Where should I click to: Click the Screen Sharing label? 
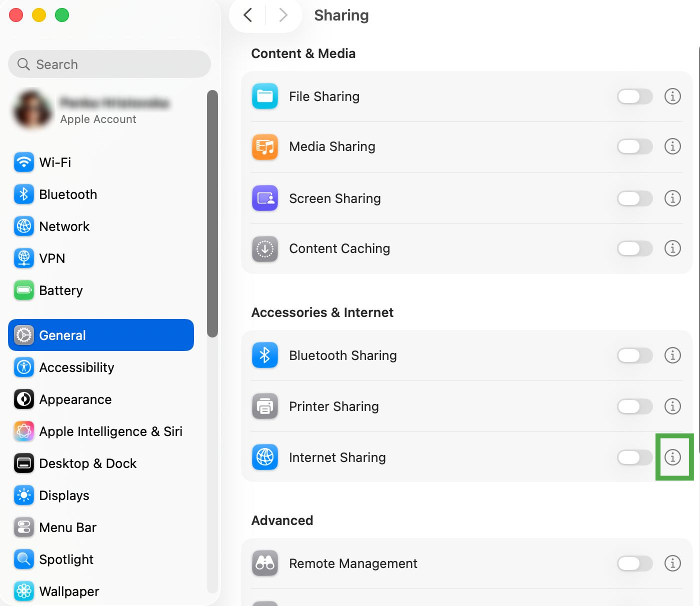click(x=335, y=198)
